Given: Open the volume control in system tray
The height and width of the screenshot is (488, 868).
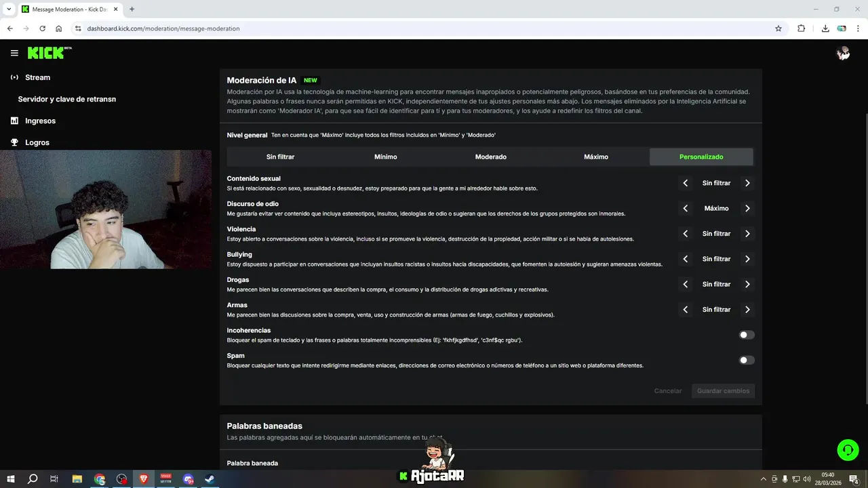Looking at the screenshot, I should (806, 479).
